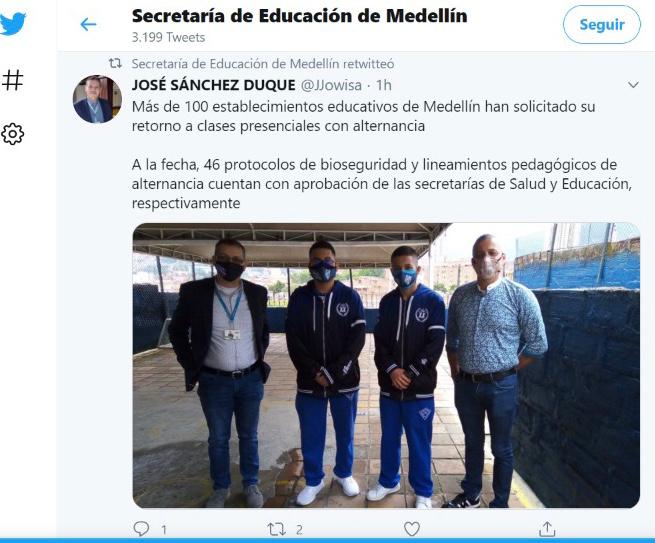The width and height of the screenshot is (655, 543).
Task: Click the tweet text about establecimientos educativos
Action: [x=381, y=155]
